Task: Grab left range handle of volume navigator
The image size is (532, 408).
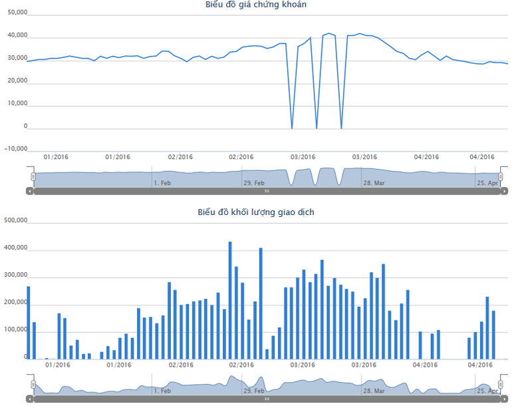Action: click(33, 385)
